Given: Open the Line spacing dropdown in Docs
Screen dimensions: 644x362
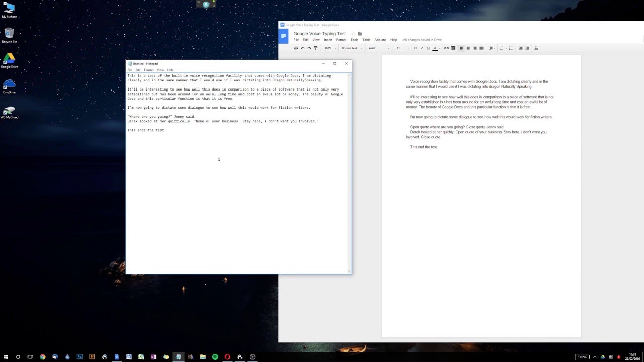Looking at the screenshot, I should point(491,48).
